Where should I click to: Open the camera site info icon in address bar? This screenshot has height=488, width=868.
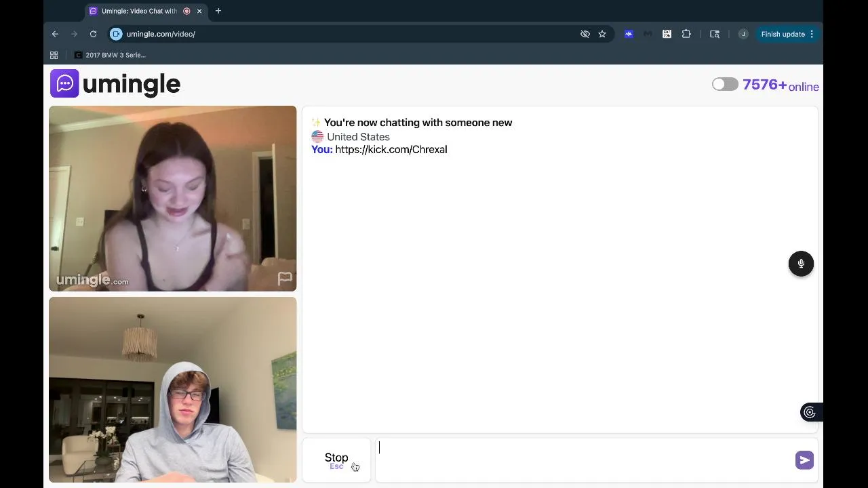pyautogui.click(x=116, y=34)
